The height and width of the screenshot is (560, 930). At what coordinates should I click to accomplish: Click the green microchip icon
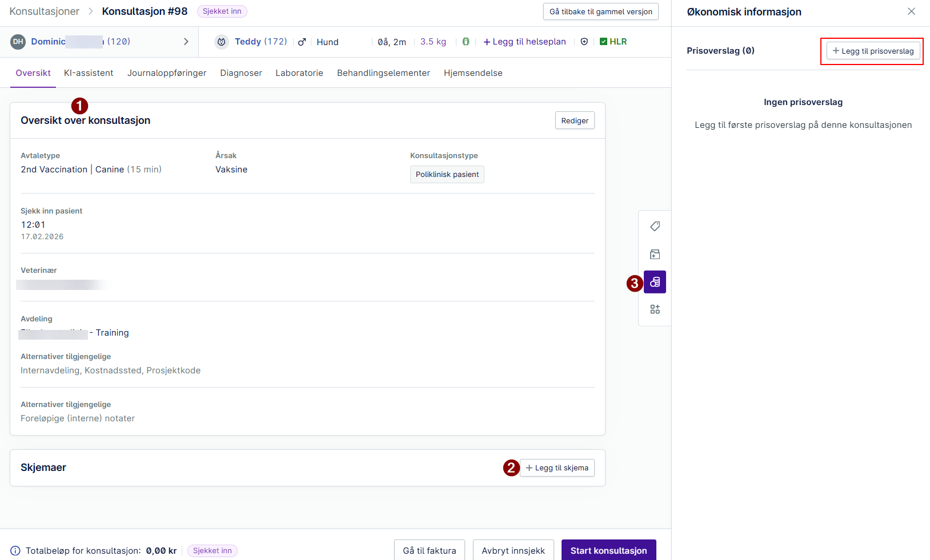466,42
